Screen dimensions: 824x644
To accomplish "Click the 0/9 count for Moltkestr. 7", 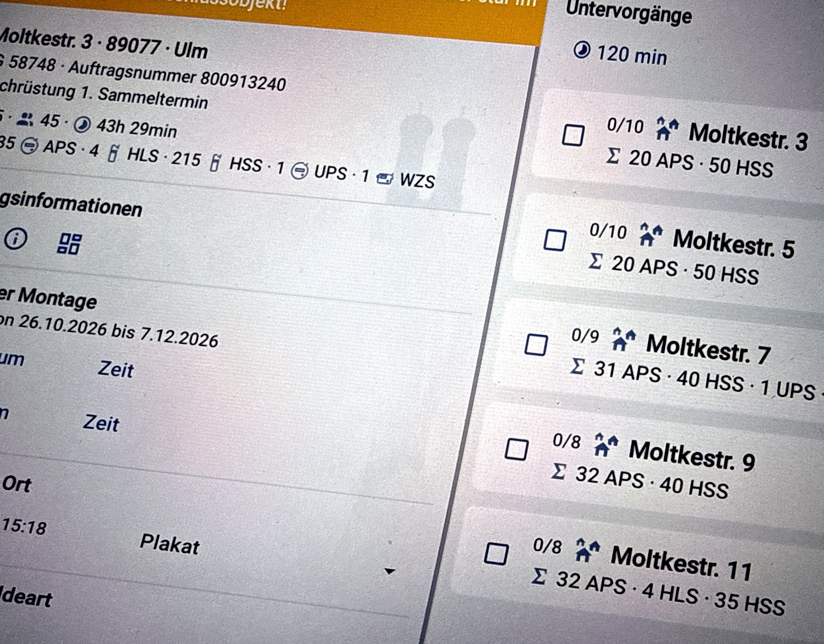I will tap(585, 335).
